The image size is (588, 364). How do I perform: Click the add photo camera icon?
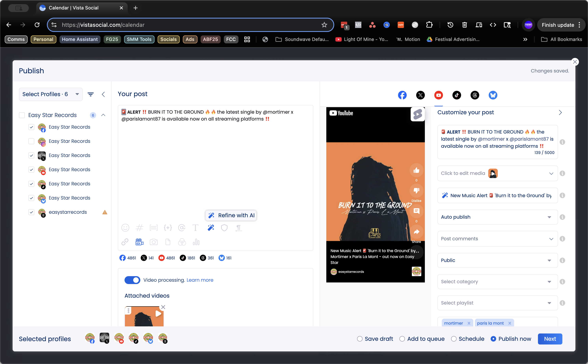[154, 242]
